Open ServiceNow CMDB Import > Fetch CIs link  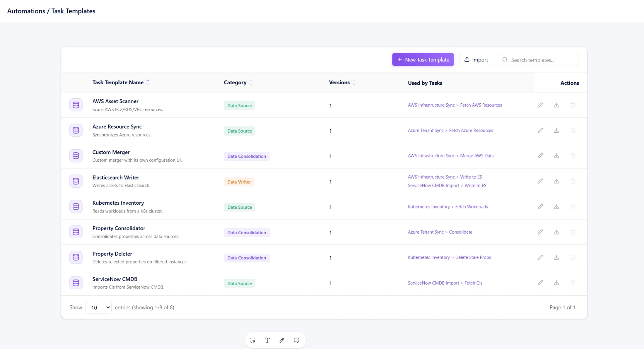coord(445,283)
